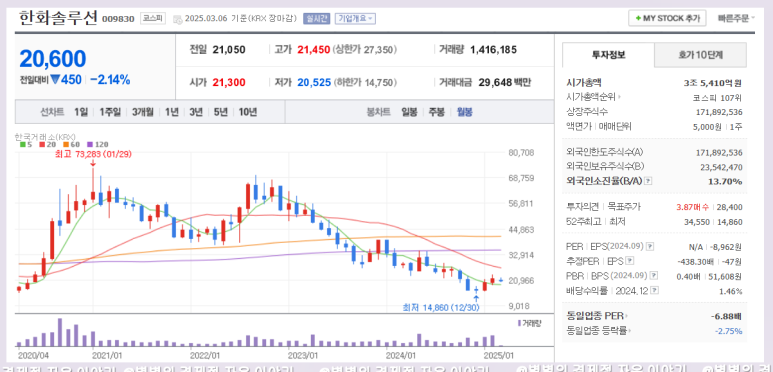The height and width of the screenshot is (372, 773).
Task: Click the 하한가 14,750 text
Action: pos(366,82)
